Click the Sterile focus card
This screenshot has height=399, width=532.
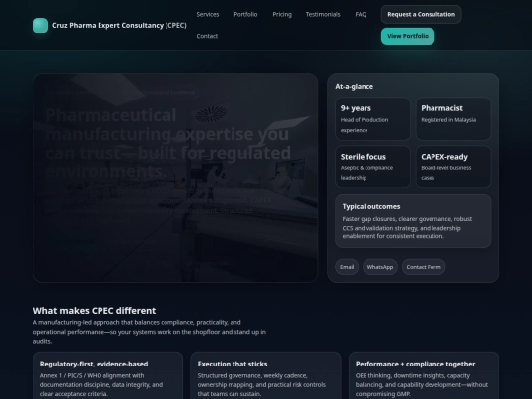372,166
